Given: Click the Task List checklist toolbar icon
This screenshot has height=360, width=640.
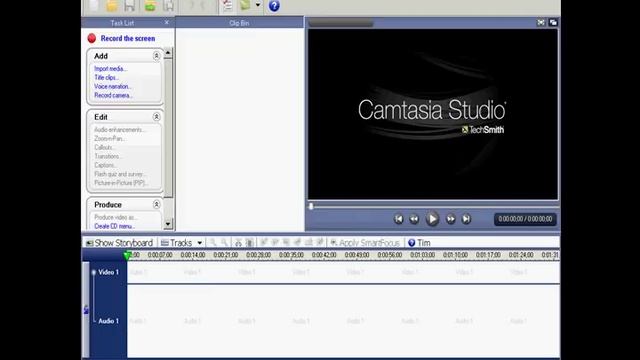Looking at the screenshot, I should (x=227, y=5).
